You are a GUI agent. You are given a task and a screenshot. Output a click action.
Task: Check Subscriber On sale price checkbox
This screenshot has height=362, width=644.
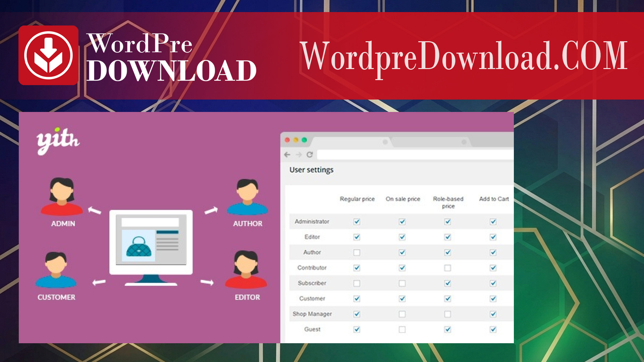coord(402,283)
